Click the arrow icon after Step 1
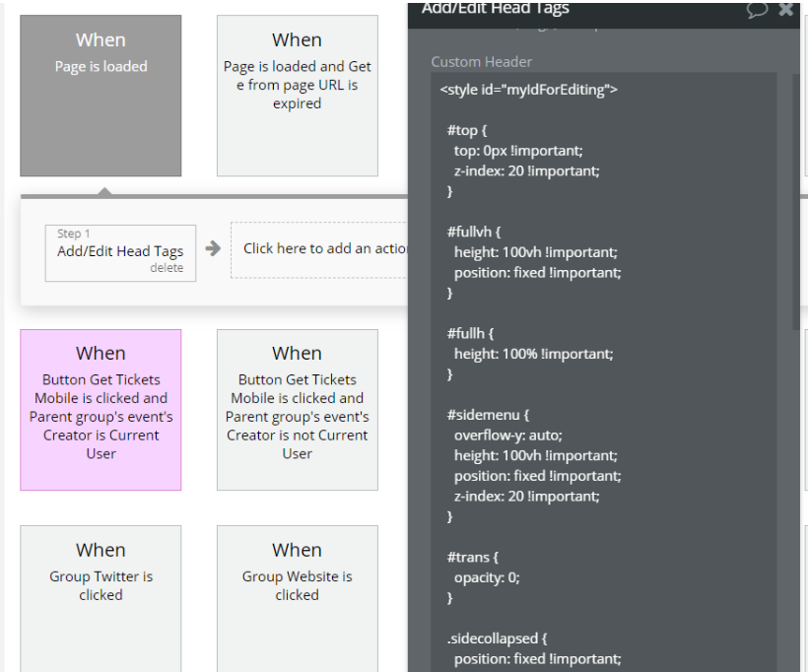Image resolution: width=808 pixels, height=672 pixels. [213, 248]
